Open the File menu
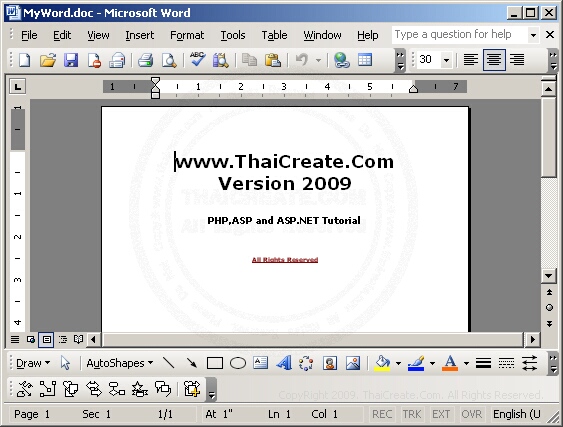This screenshot has width=563, height=427. [29, 35]
